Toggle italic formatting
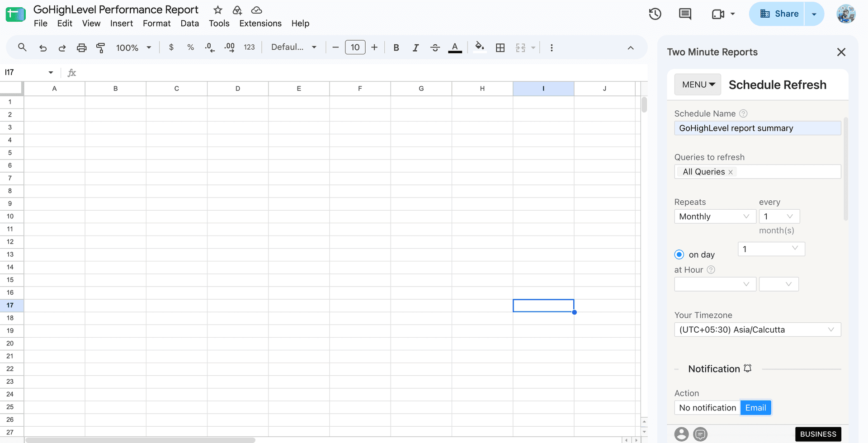Viewport: 868px width, 443px height. point(415,47)
